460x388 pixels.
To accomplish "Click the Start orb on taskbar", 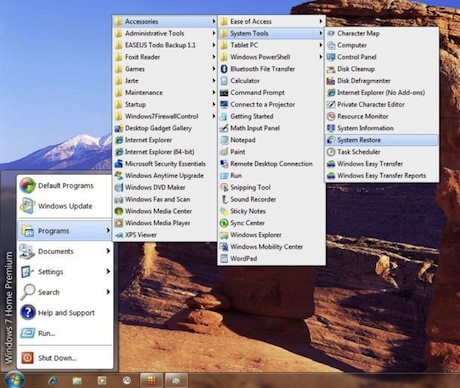I will (x=14, y=380).
